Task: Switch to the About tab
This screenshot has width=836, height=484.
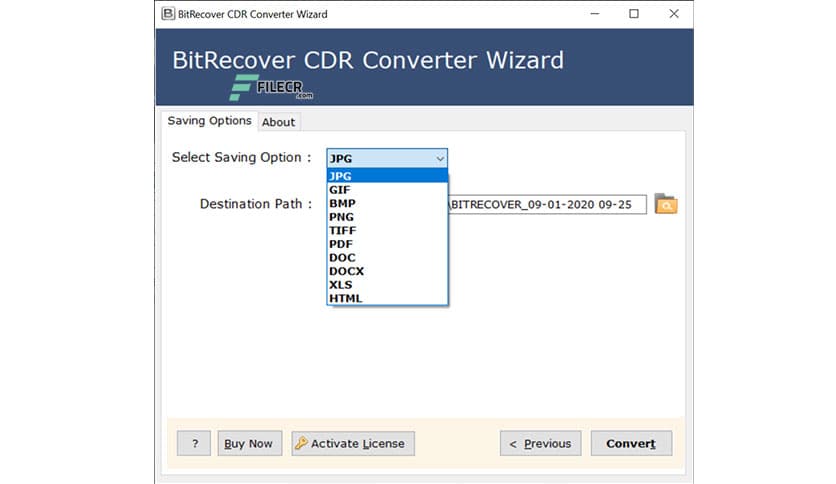Action: click(x=278, y=122)
